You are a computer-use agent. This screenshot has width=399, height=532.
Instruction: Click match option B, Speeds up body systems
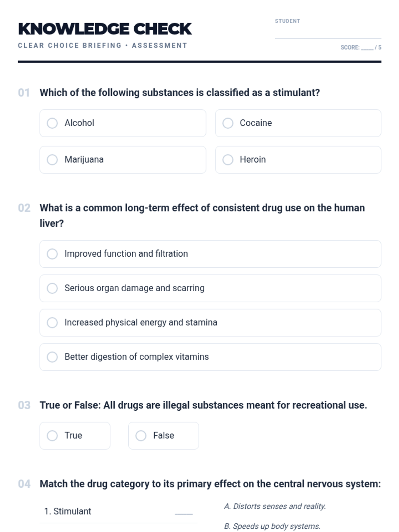[x=272, y=526]
